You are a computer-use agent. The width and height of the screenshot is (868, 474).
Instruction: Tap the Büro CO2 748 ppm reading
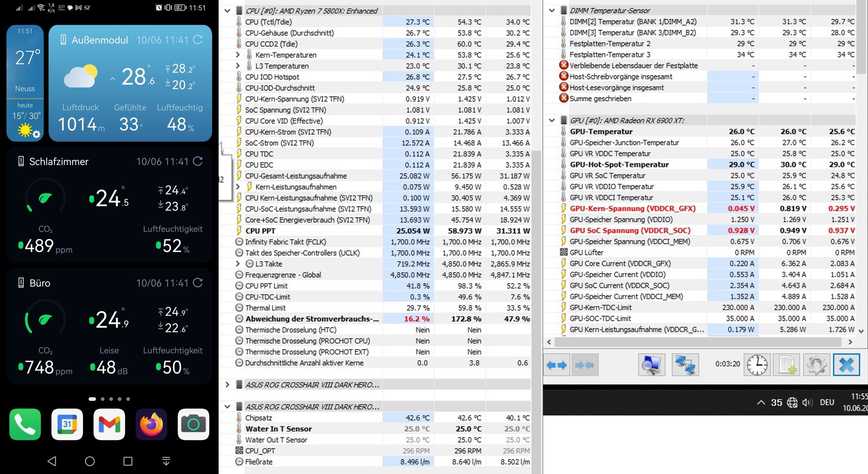pos(45,368)
